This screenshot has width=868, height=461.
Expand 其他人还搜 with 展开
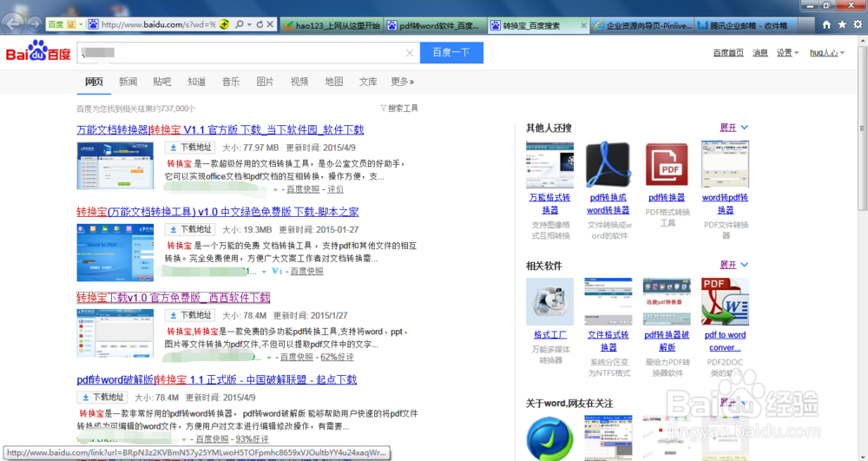tap(733, 128)
